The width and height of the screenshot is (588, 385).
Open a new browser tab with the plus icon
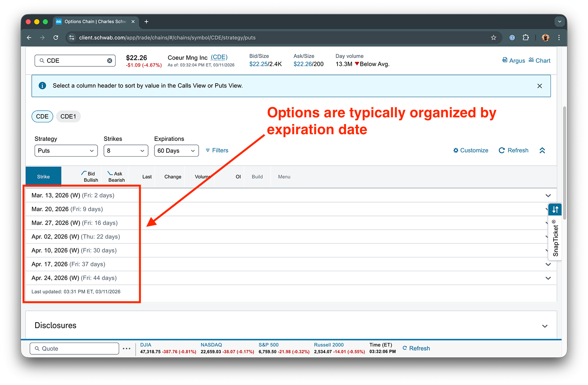coord(146,22)
